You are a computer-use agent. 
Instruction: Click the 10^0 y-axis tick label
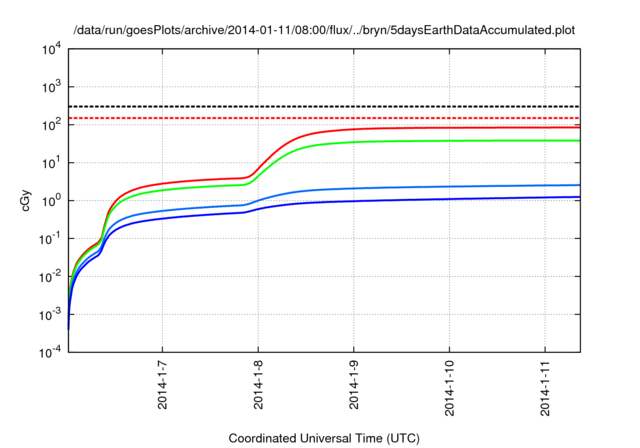tap(52, 200)
